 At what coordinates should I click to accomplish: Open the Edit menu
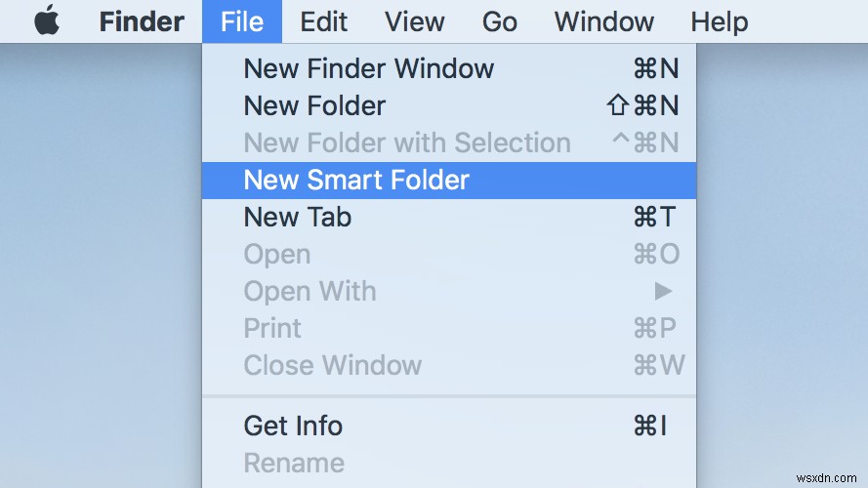[323, 21]
